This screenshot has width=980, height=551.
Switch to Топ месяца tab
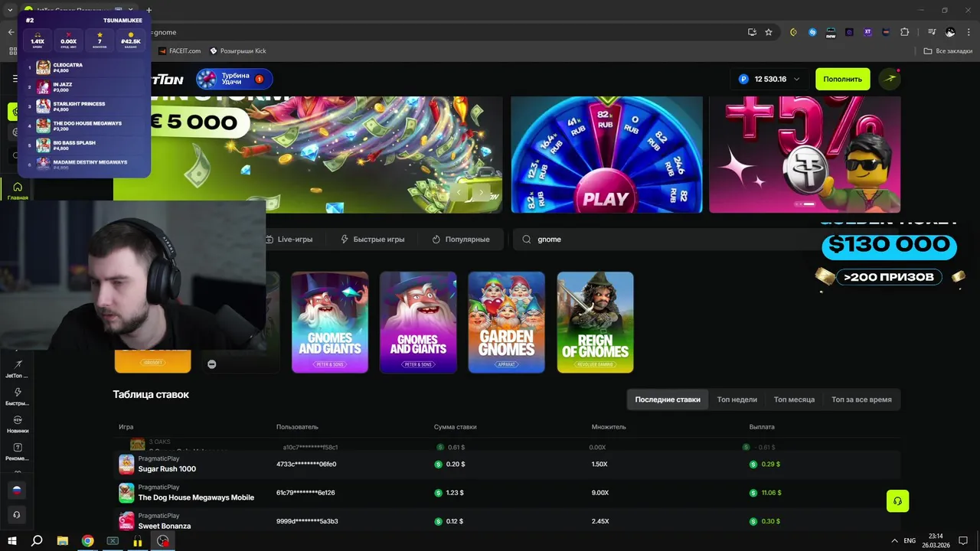[x=794, y=399]
